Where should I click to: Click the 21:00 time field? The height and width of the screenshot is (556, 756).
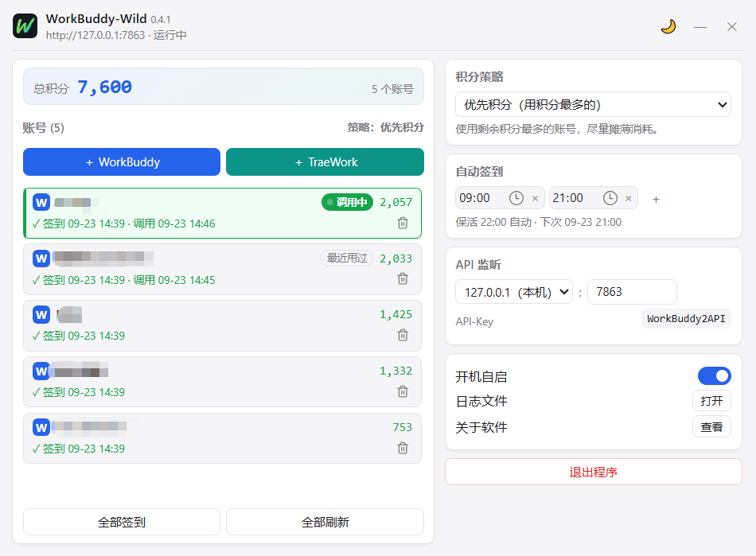pos(594,198)
